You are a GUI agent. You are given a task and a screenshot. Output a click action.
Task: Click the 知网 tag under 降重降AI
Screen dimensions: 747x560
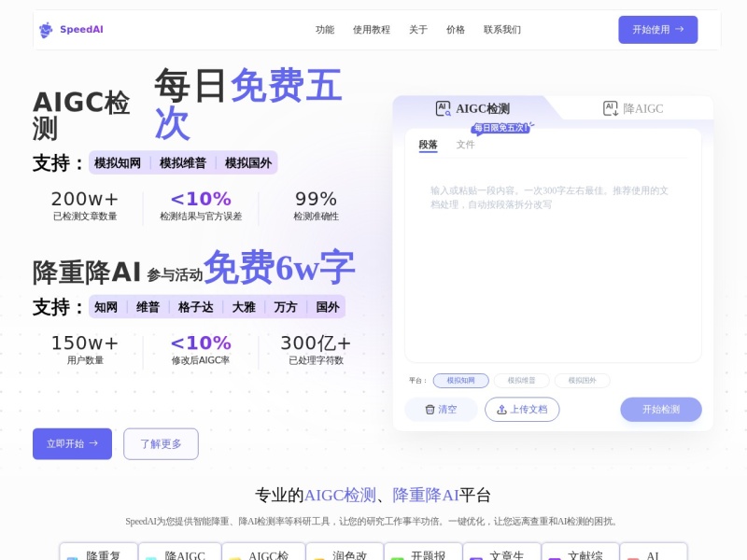click(106, 307)
